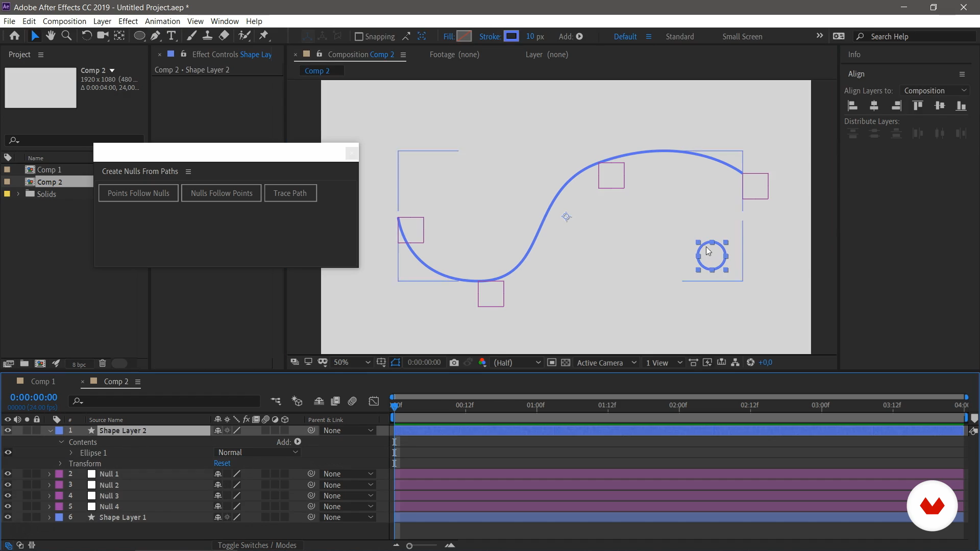Select the Pan Behind anchor point tool

(x=119, y=36)
